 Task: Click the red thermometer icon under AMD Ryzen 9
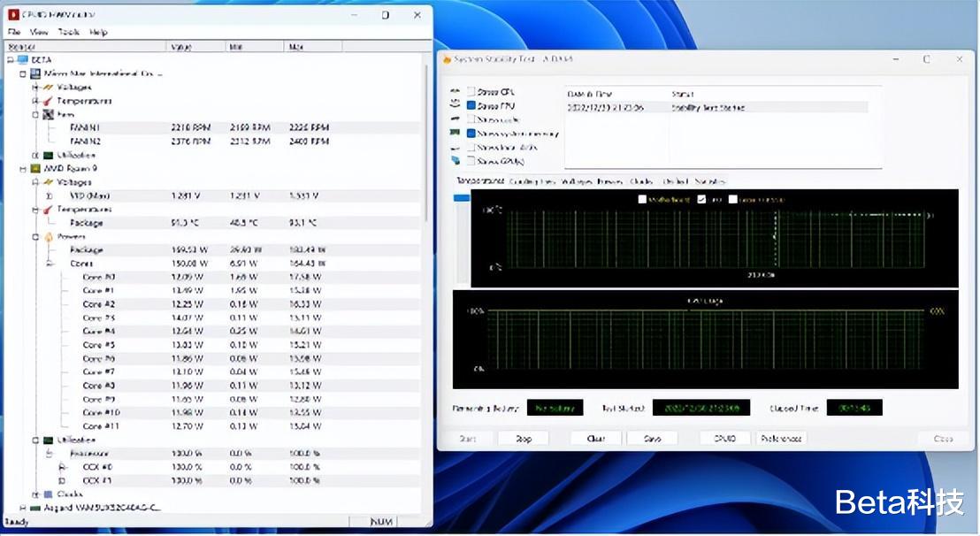(x=48, y=210)
